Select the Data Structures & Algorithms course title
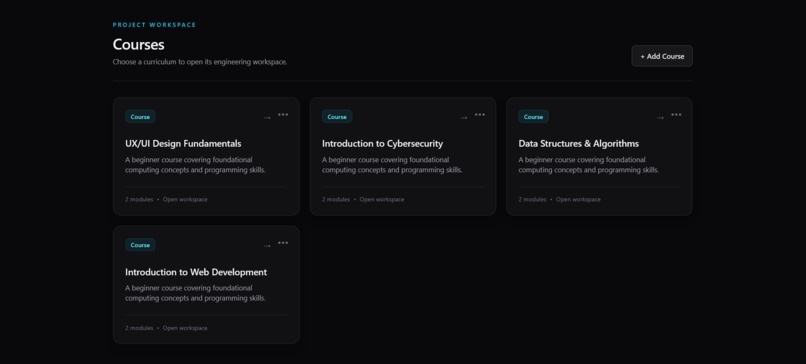 click(579, 143)
